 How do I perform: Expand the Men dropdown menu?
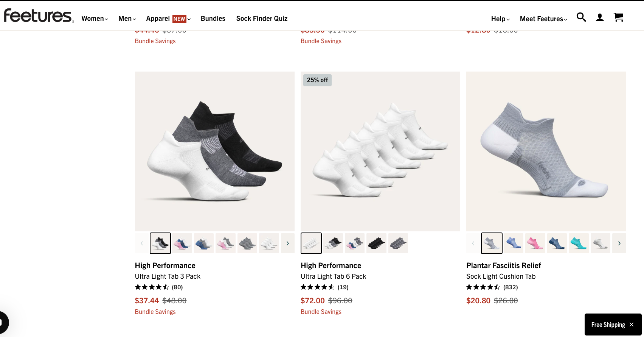point(127,19)
